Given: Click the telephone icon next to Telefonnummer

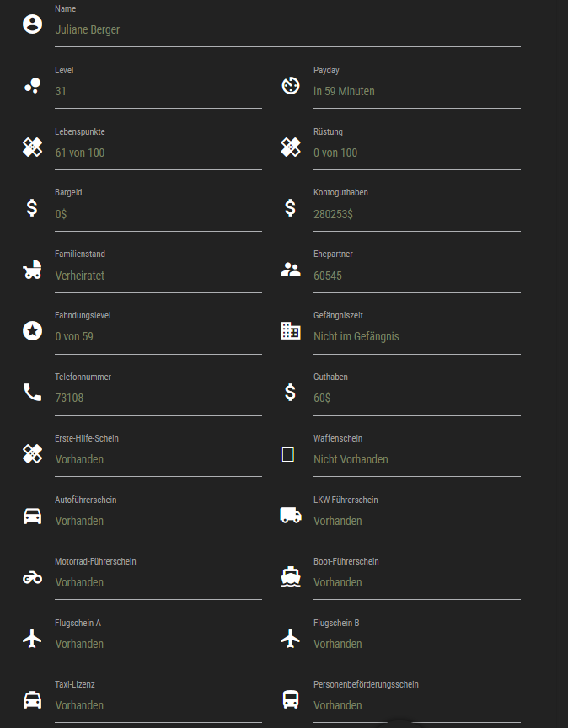Looking at the screenshot, I should click(x=32, y=392).
